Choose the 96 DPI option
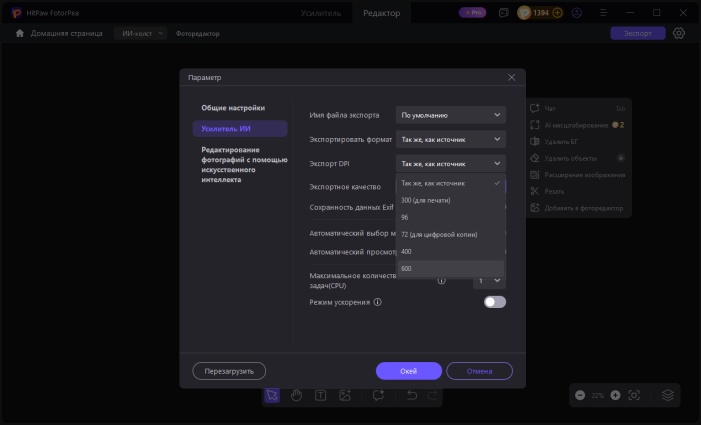701x425 pixels. point(451,217)
